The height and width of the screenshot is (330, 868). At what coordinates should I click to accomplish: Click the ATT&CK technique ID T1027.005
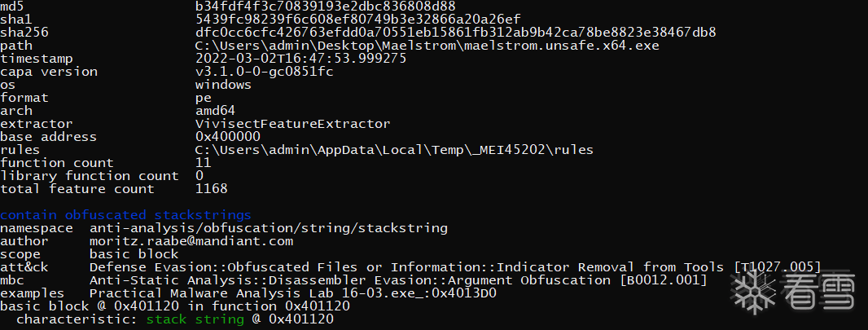777,267
